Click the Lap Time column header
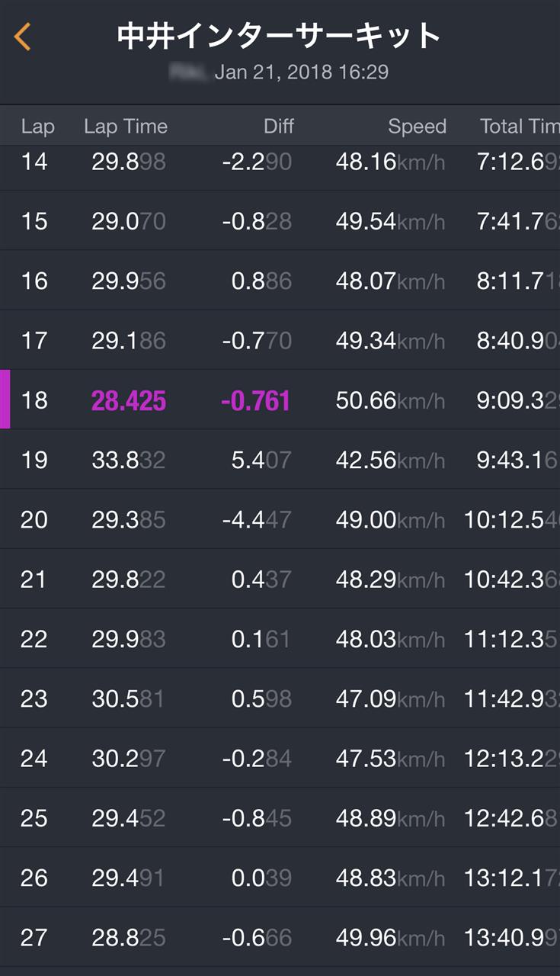560x976 pixels. [x=126, y=127]
